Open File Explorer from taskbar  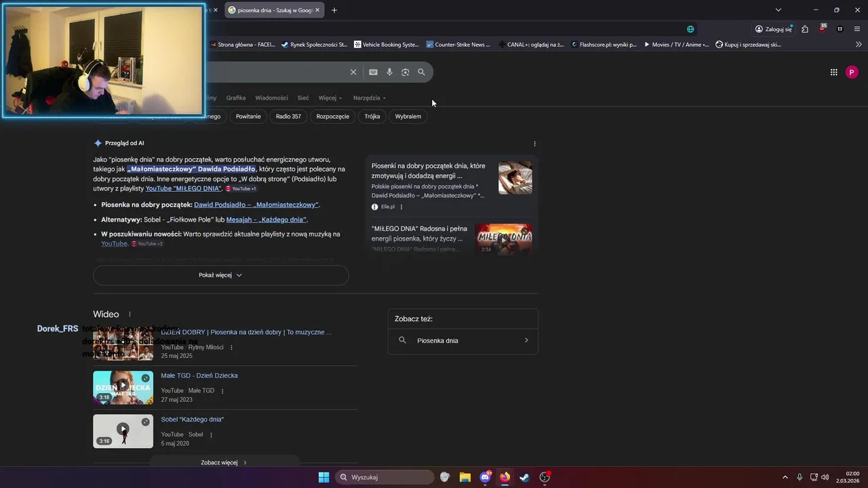click(465, 477)
